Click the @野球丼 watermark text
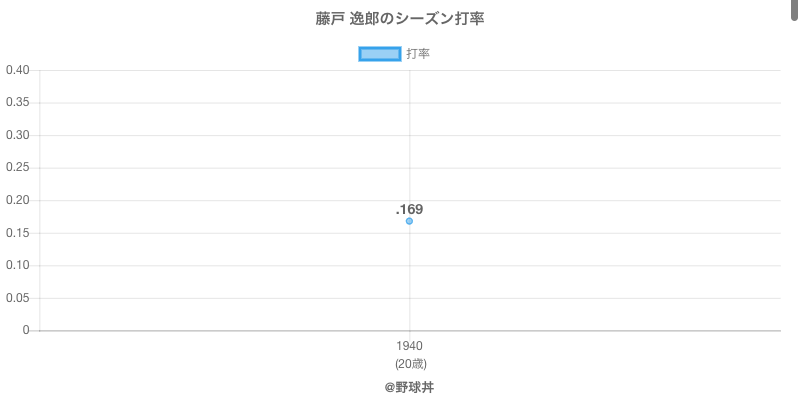This screenshot has width=800, height=400. pos(409,387)
